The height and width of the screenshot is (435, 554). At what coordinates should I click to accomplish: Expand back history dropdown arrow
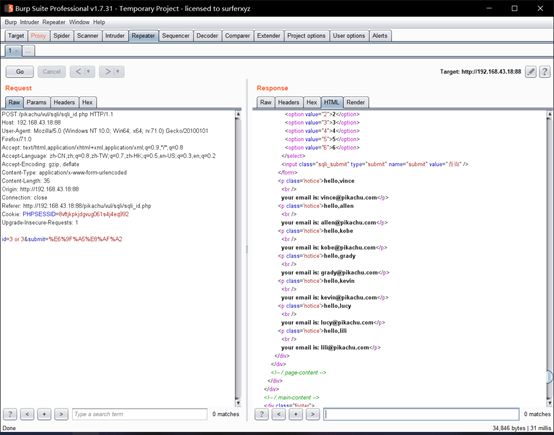[89, 72]
